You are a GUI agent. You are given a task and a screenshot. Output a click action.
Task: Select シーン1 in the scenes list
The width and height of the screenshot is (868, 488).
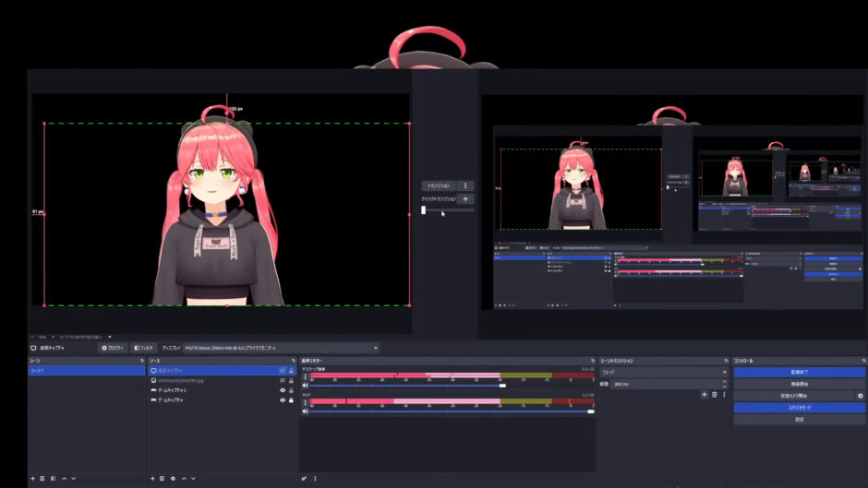(x=85, y=370)
